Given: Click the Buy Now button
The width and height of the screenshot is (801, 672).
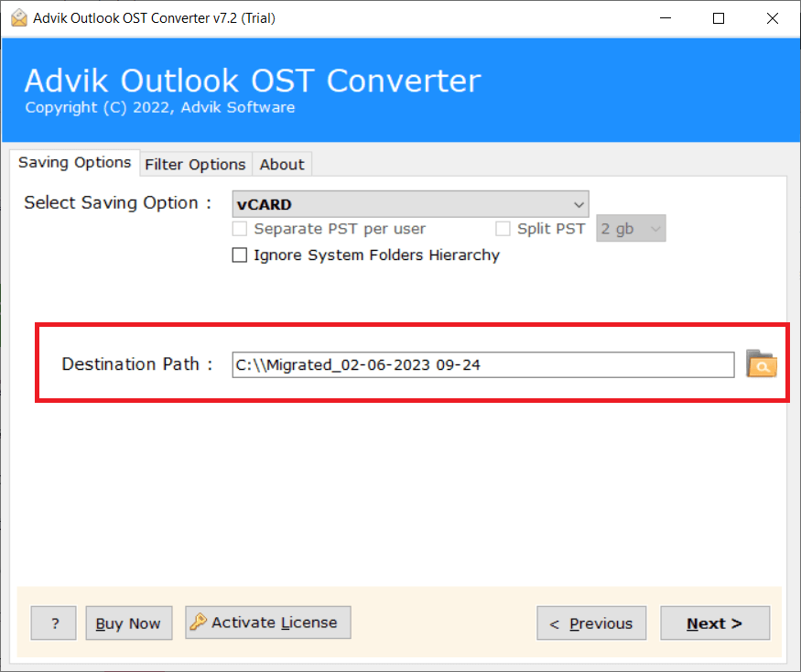Looking at the screenshot, I should [129, 623].
